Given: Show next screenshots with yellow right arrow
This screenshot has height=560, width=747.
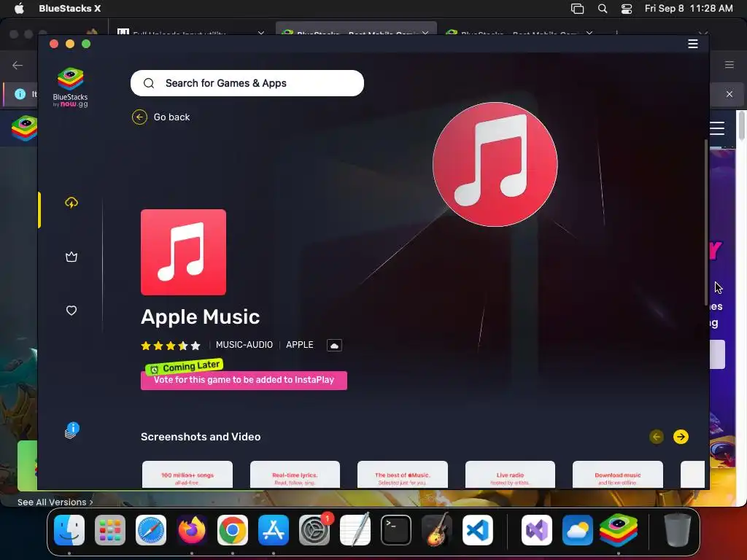Looking at the screenshot, I should click(681, 437).
